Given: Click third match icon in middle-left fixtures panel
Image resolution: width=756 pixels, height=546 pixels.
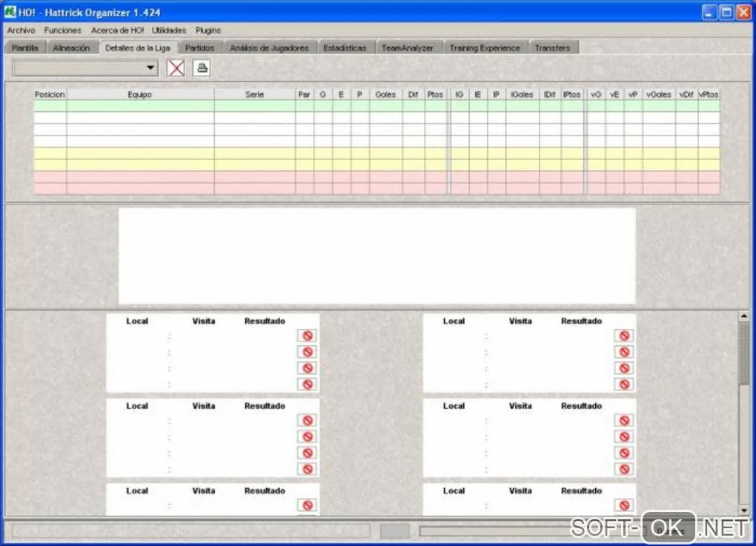Looking at the screenshot, I should click(x=307, y=453).
